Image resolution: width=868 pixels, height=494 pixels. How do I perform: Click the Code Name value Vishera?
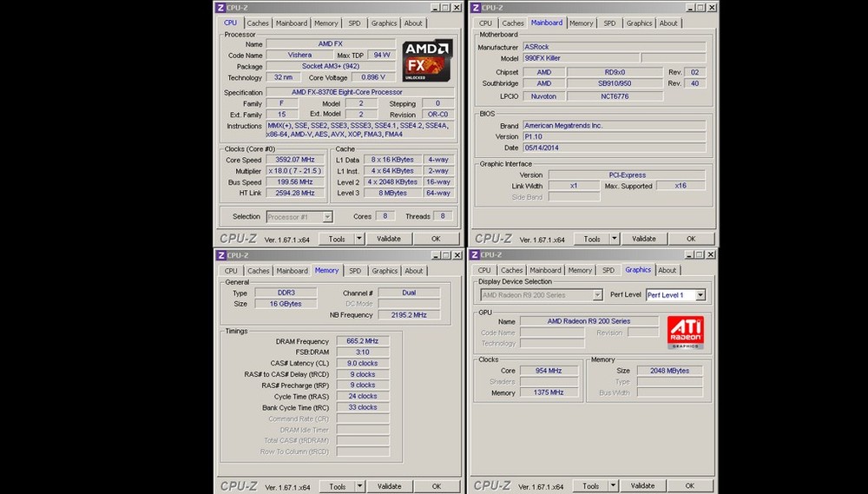coord(299,55)
